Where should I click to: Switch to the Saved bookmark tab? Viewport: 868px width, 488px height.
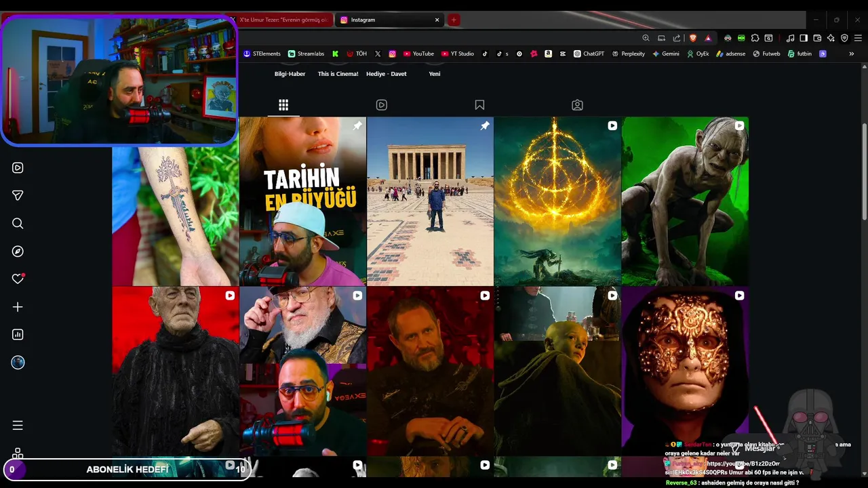(479, 105)
